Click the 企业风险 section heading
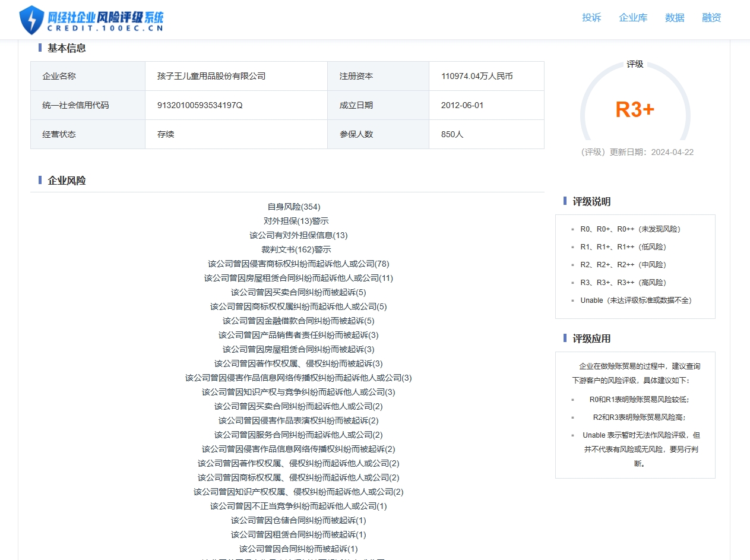The height and width of the screenshot is (560, 750). [x=67, y=181]
